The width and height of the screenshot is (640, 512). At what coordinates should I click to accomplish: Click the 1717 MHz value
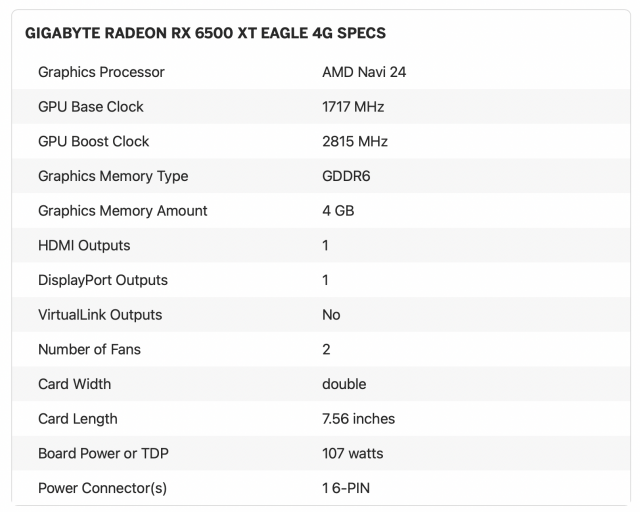point(353,107)
